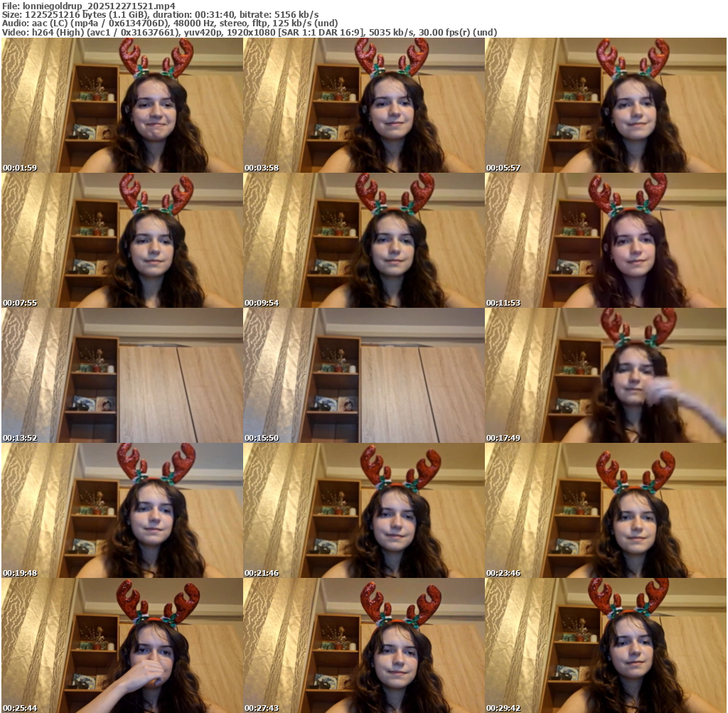
Task: Choose the frame stamped 00:21:46
Action: 364,510
